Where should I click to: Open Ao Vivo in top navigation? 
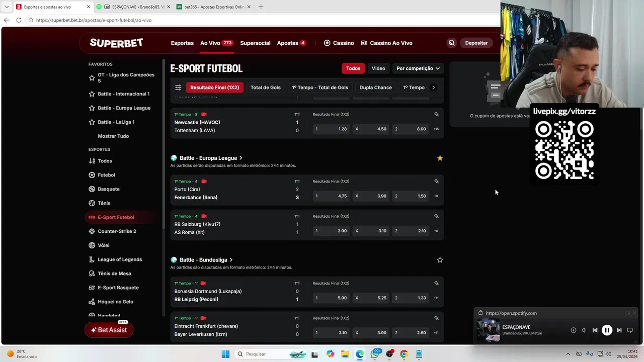point(216,43)
